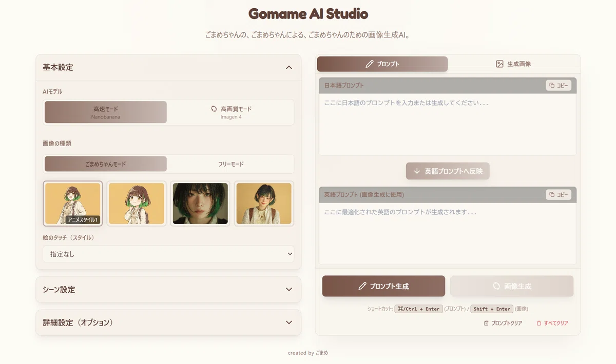The width and height of the screenshot is (616, 364).
Task: Expand シーン設定 section
Action: pos(168,290)
